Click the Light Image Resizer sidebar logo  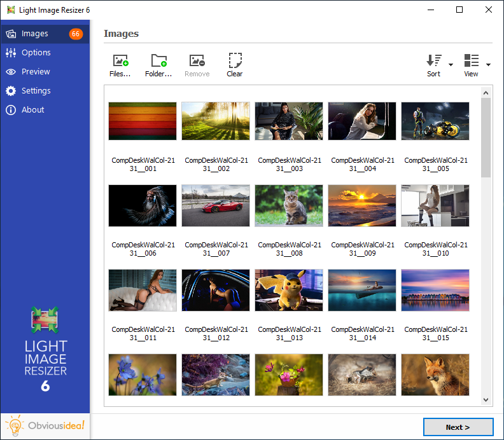pos(45,320)
